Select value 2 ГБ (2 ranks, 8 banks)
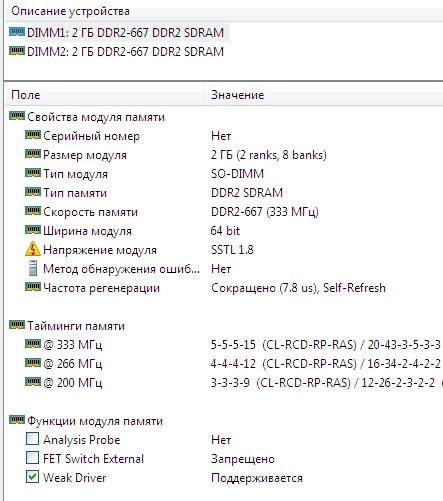This screenshot has width=443, height=501. point(269,155)
